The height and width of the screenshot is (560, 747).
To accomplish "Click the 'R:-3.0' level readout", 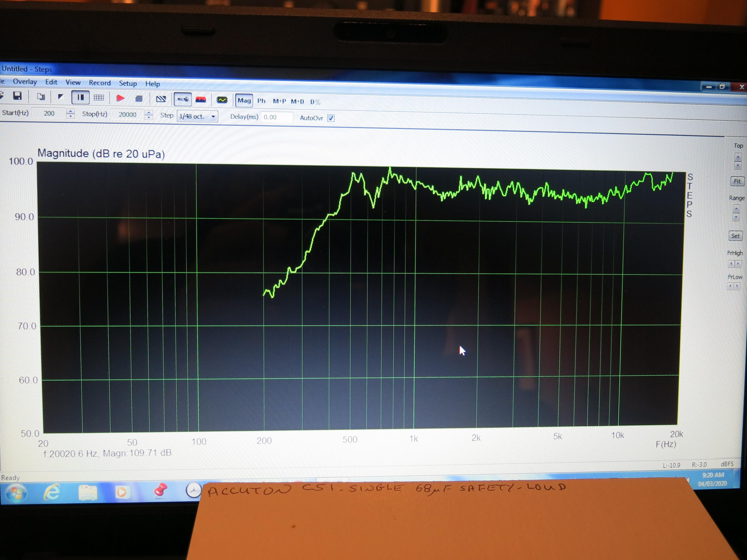I will click(699, 465).
